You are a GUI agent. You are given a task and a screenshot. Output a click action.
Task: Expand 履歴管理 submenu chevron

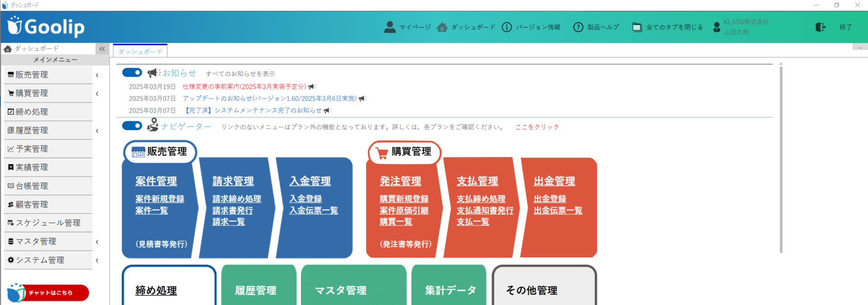point(97,131)
